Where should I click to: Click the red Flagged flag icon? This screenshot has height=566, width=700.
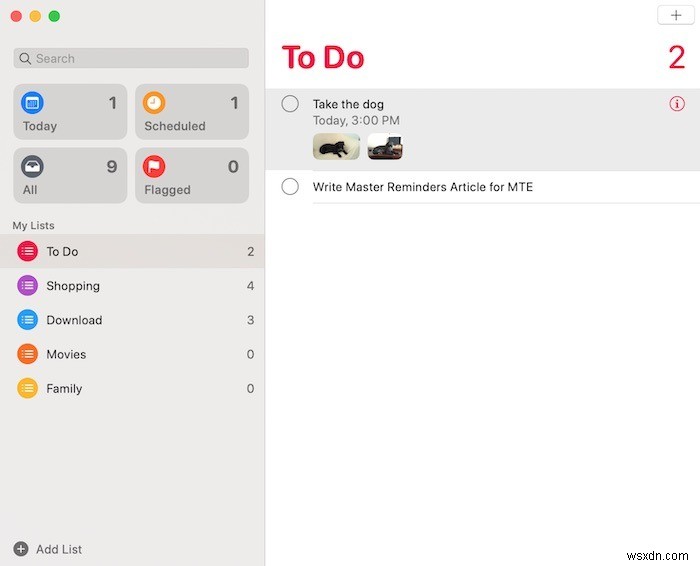coord(154,166)
